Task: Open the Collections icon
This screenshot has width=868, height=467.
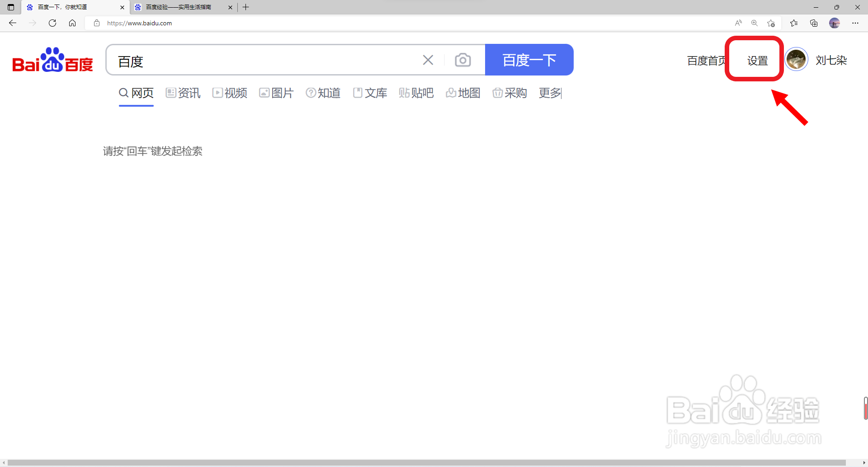Action: (814, 23)
